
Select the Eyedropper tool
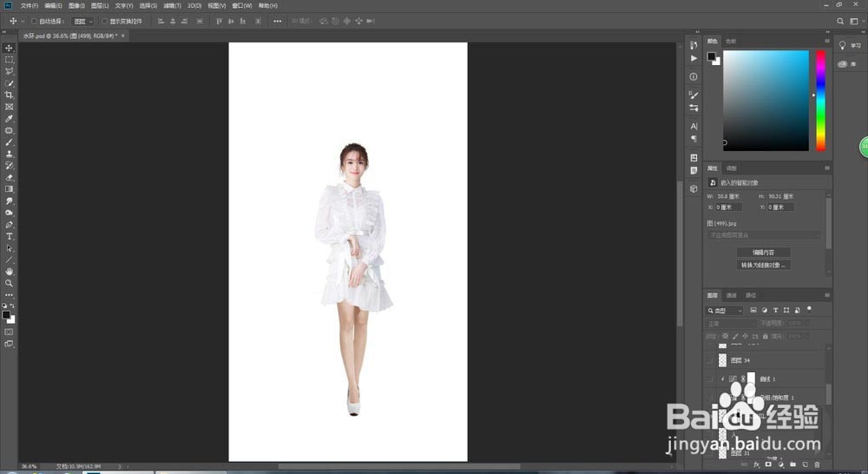pos(9,118)
